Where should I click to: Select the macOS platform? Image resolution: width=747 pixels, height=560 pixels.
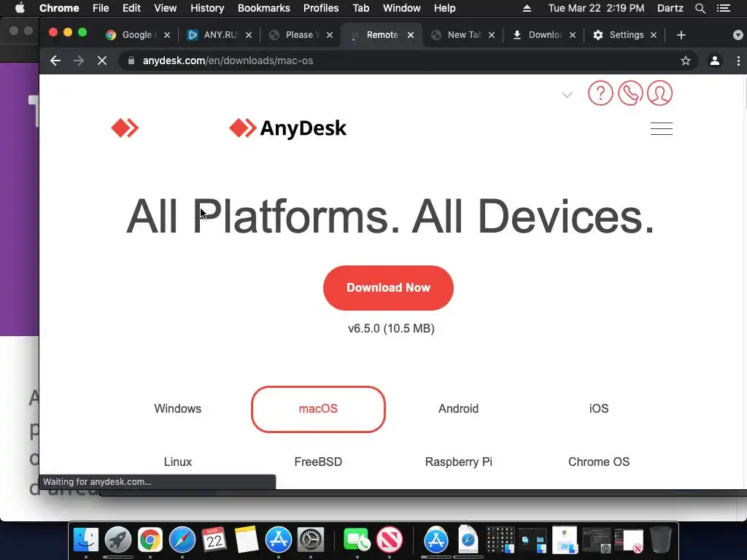click(318, 409)
